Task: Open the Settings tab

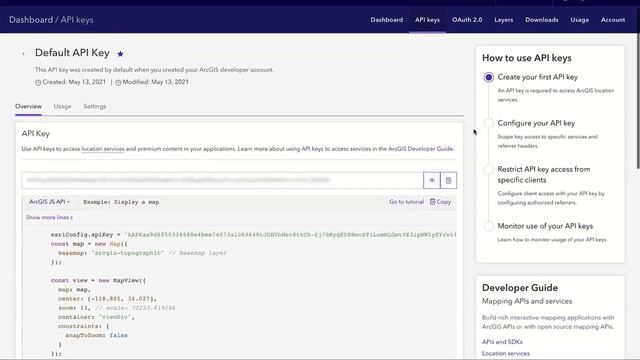Action: click(x=95, y=107)
